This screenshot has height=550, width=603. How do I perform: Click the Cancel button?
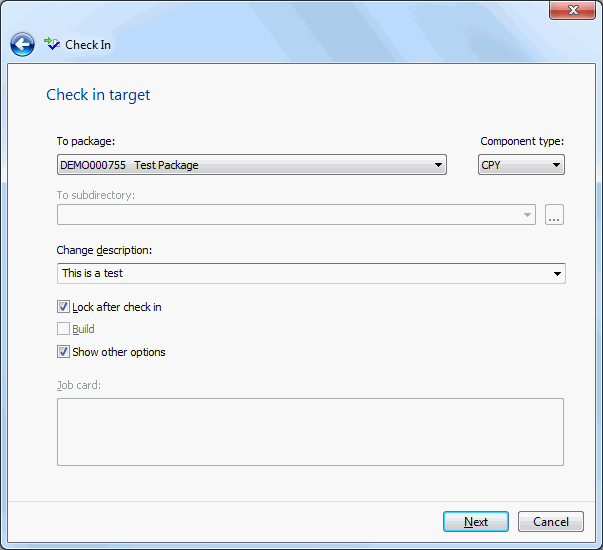[551, 522]
